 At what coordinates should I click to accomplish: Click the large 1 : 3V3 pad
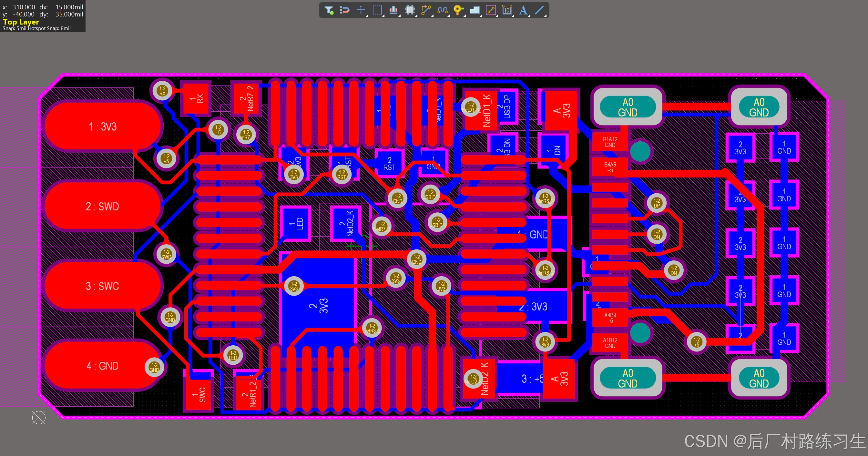click(x=102, y=127)
